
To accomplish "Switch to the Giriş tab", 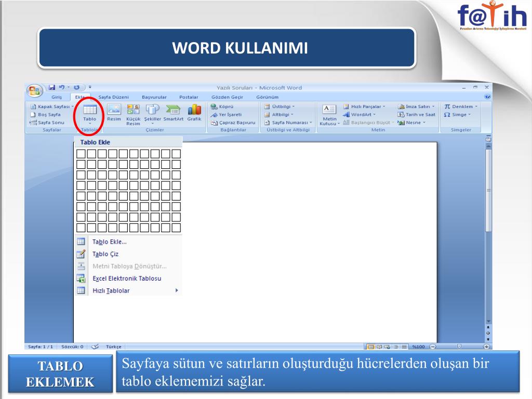I will pos(57,97).
